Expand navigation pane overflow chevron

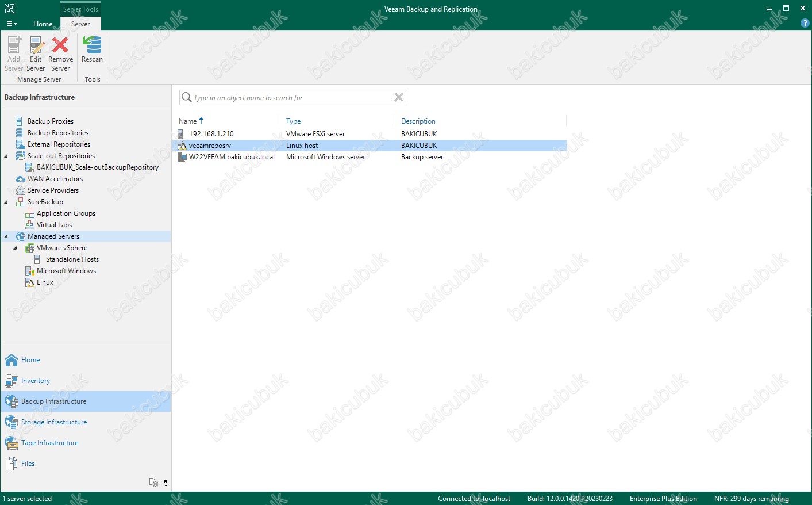pyautogui.click(x=166, y=483)
